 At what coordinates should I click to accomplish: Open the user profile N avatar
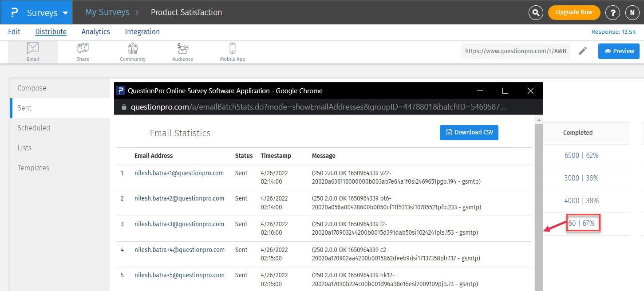(x=632, y=12)
